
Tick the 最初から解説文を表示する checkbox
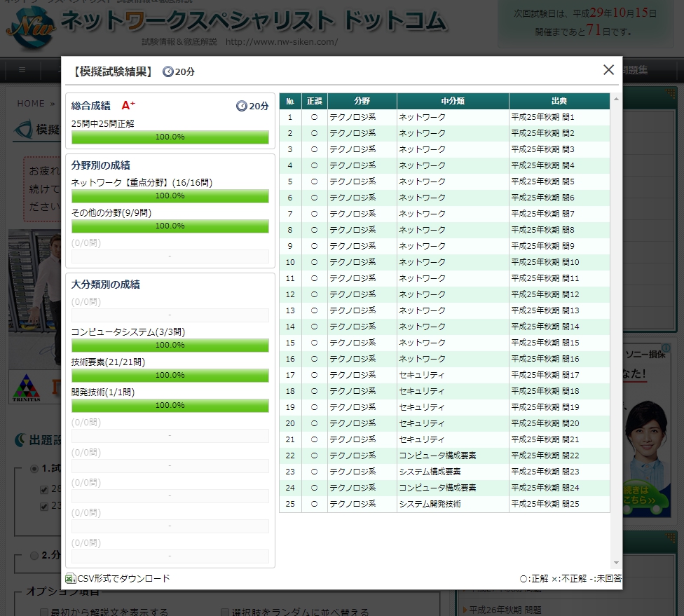[x=44, y=612]
